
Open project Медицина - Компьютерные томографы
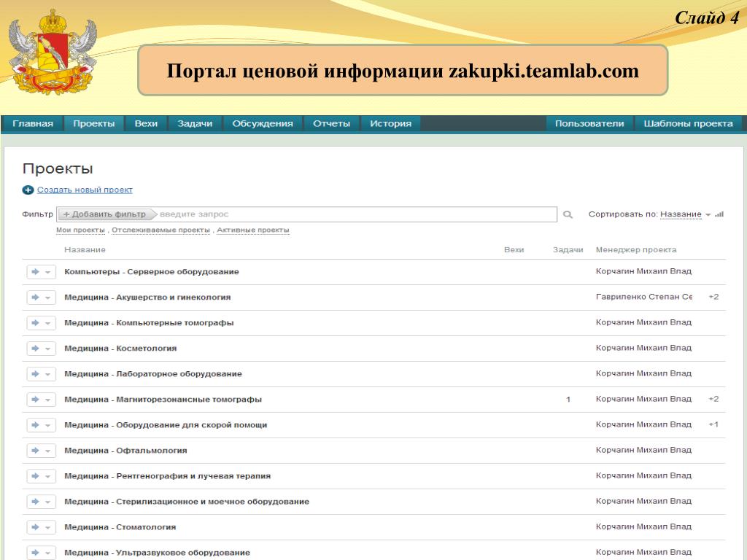click(149, 323)
